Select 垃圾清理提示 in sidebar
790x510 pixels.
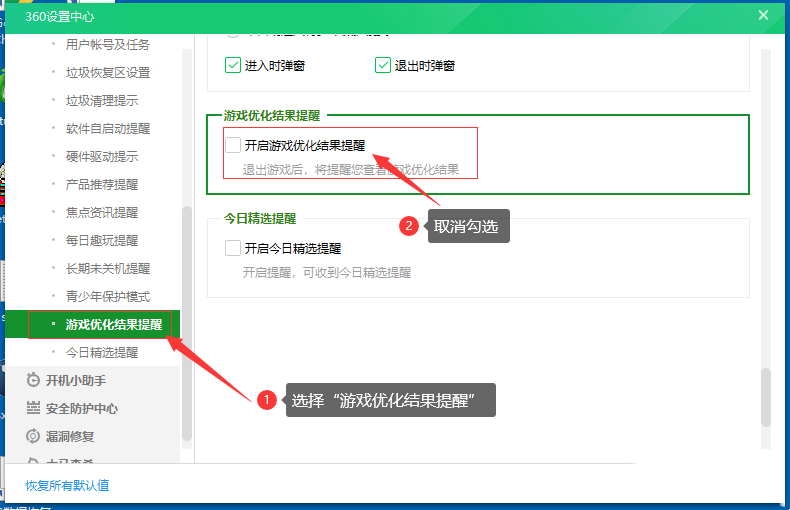click(x=101, y=100)
